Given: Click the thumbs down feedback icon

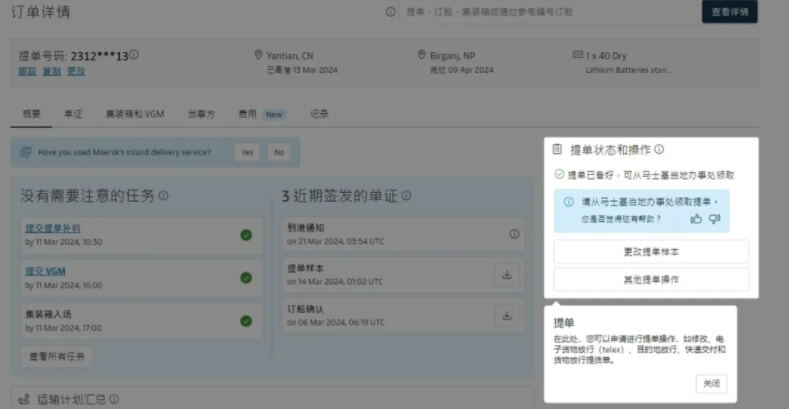Looking at the screenshot, I should [715, 218].
